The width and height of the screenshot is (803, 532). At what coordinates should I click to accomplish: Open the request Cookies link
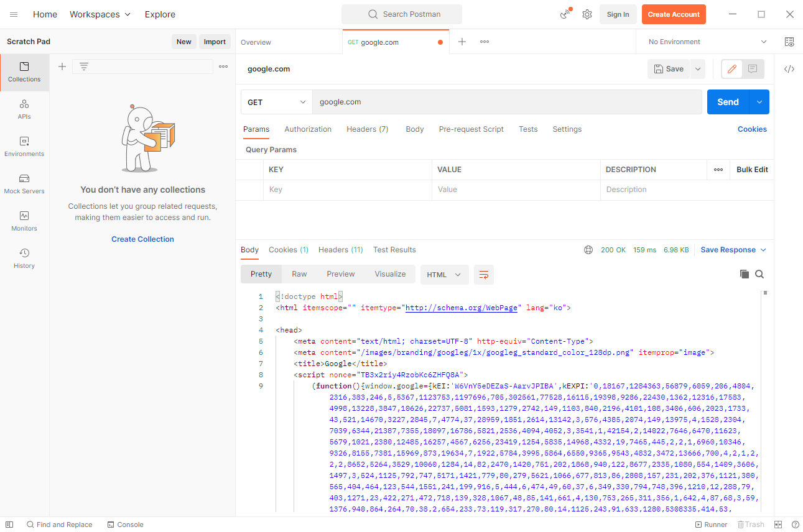coord(752,129)
